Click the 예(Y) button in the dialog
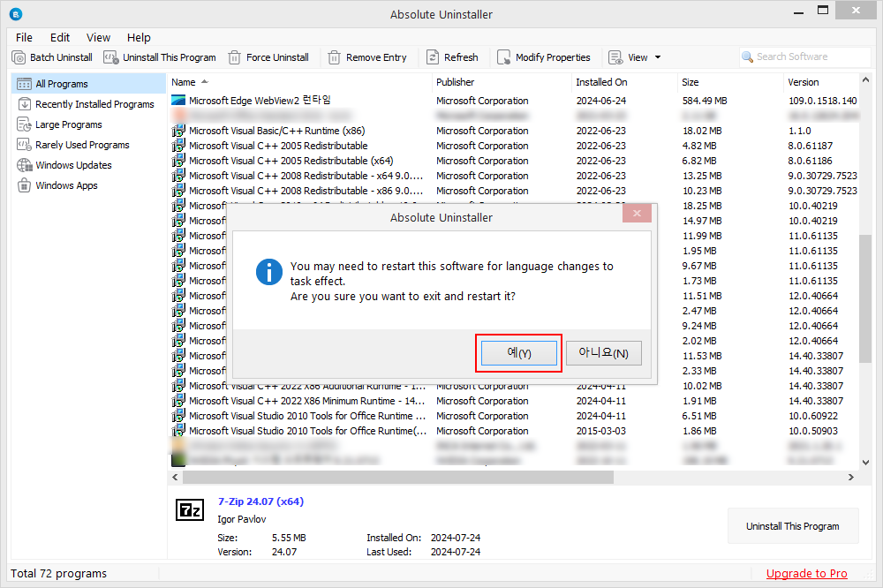 tap(518, 353)
